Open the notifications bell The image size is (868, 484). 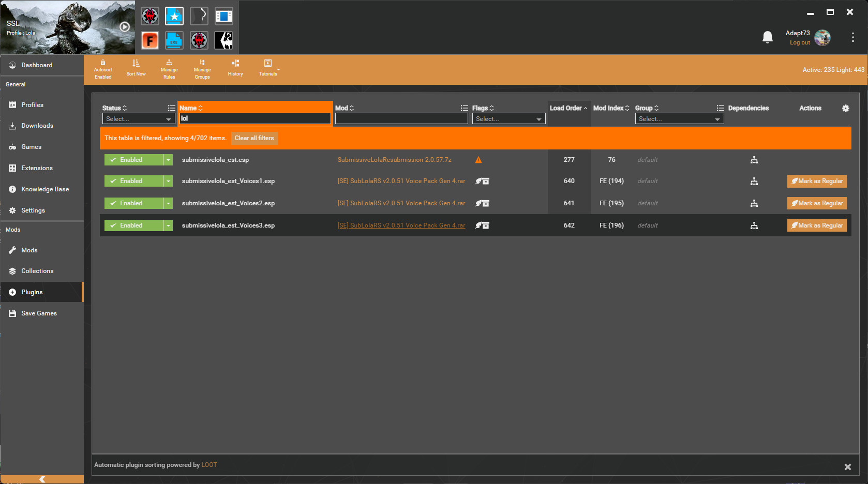(x=768, y=37)
